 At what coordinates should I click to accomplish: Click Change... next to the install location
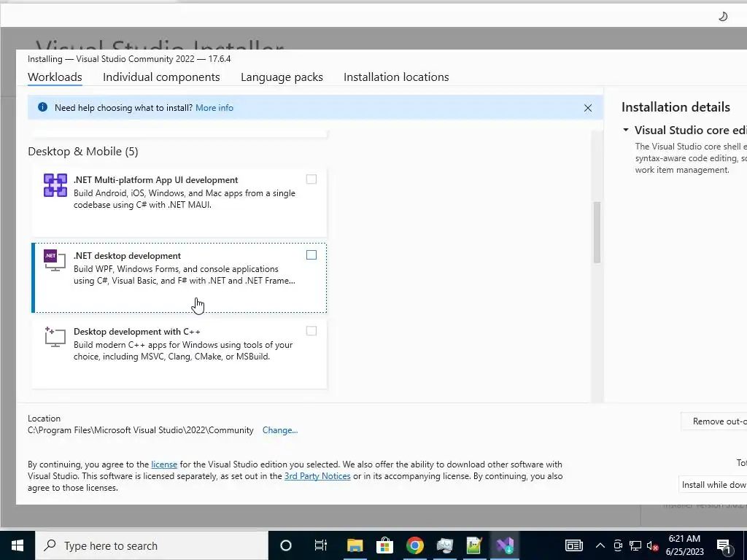coord(279,430)
